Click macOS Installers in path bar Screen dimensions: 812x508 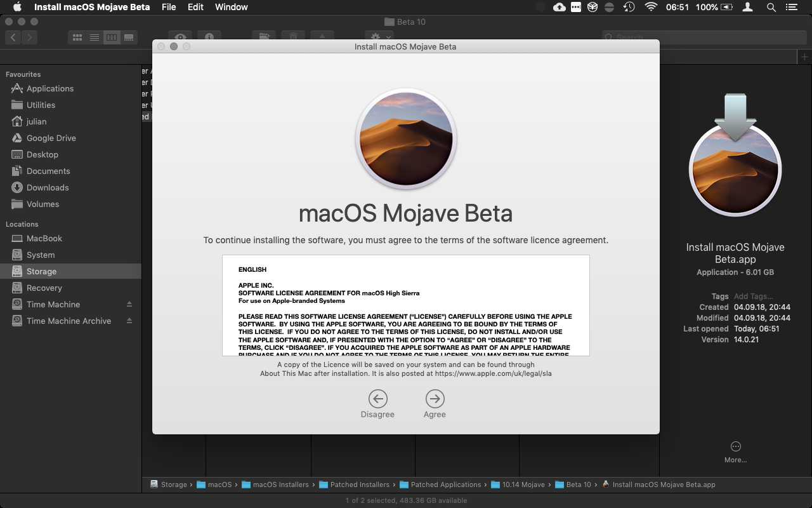coord(275,485)
